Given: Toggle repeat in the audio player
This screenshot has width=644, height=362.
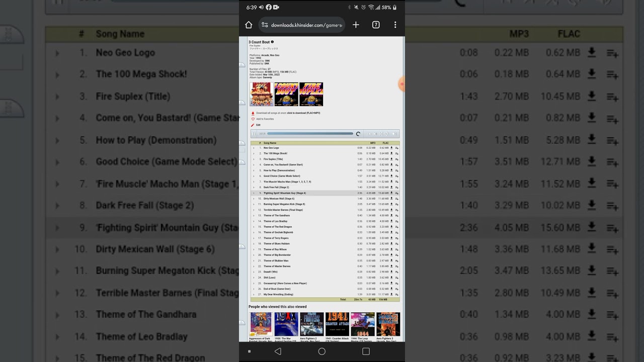Looking at the screenshot, I should 387,134.
